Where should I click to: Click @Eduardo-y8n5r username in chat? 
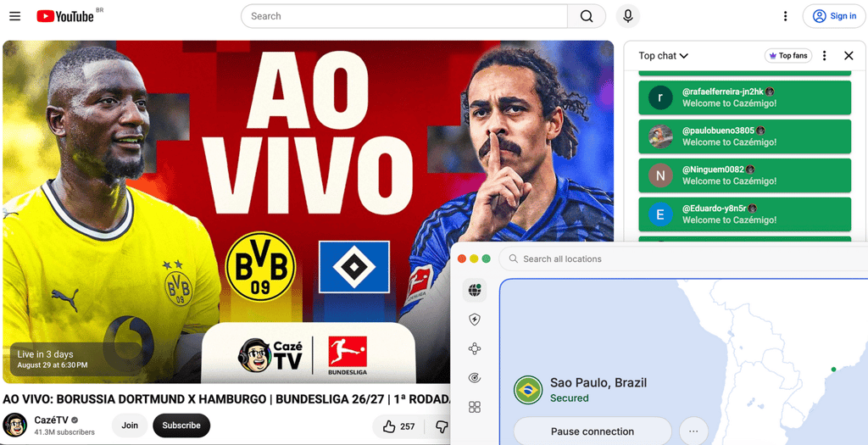pos(714,209)
